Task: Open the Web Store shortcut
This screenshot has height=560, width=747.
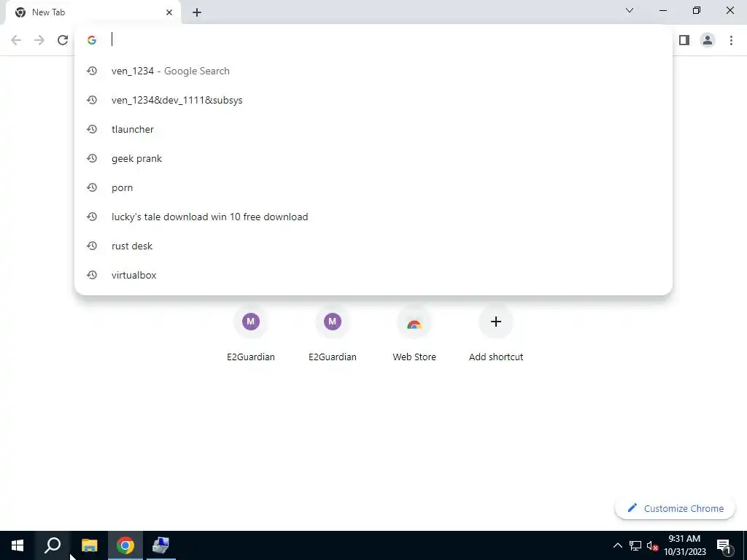Action: [414, 333]
